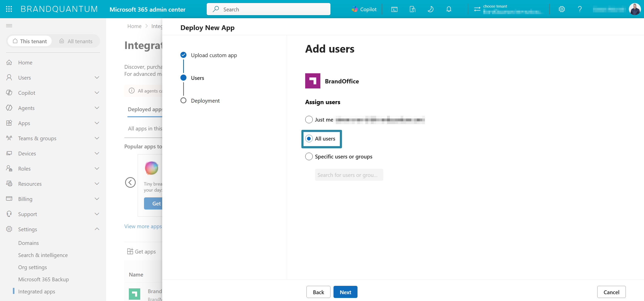Click the top Search box
644x301 pixels.
[x=269, y=9]
